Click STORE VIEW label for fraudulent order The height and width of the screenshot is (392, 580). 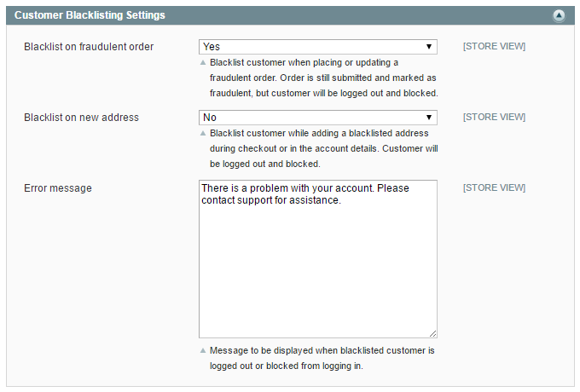pos(494,46)
